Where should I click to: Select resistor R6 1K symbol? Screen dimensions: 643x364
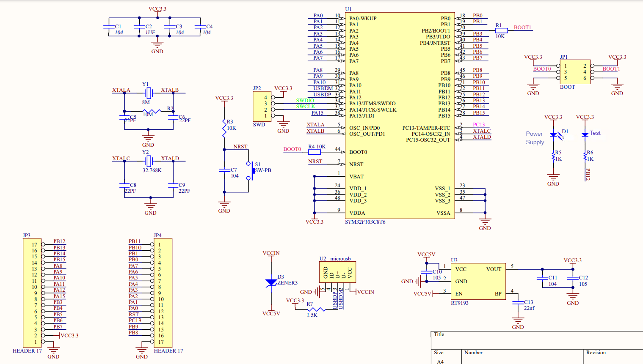tap(585, 156)
